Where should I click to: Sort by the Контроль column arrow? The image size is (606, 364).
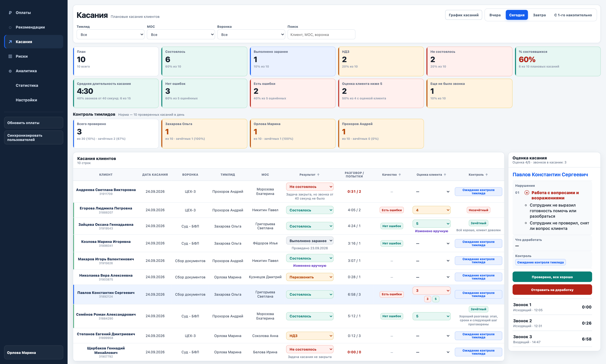click(487, 175)
